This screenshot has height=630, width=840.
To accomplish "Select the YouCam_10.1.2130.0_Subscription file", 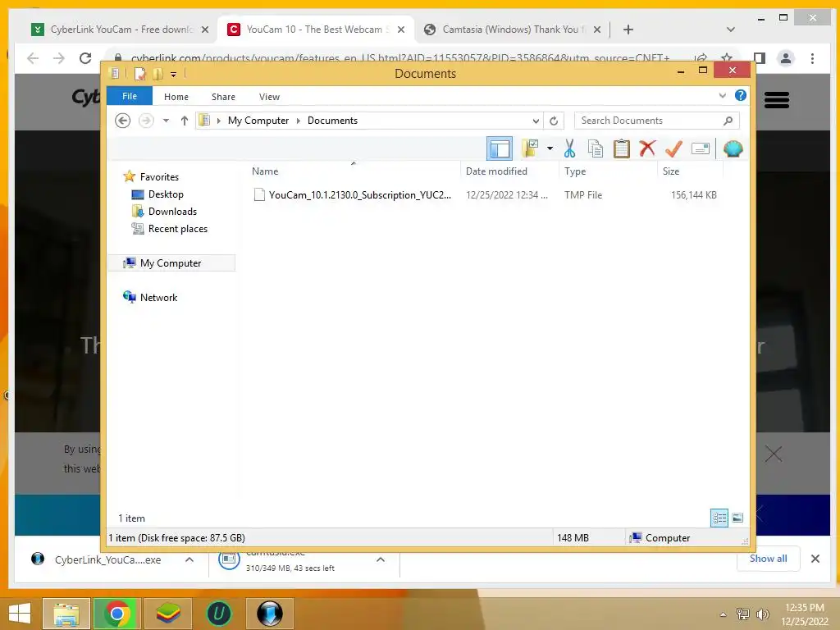I will (359, 195).
